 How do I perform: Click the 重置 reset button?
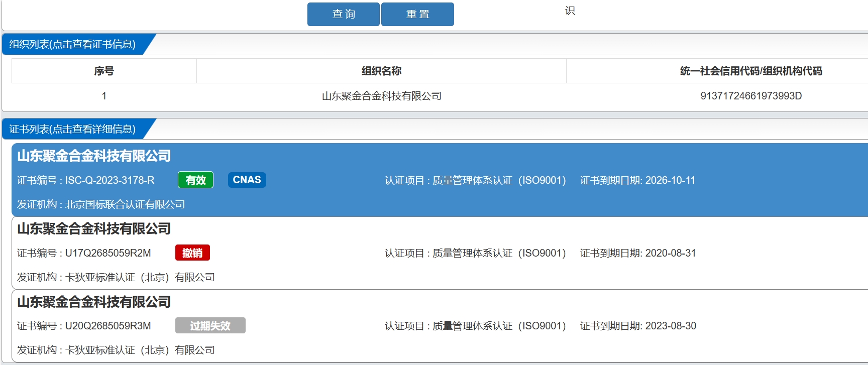click(x=417, y=14)
